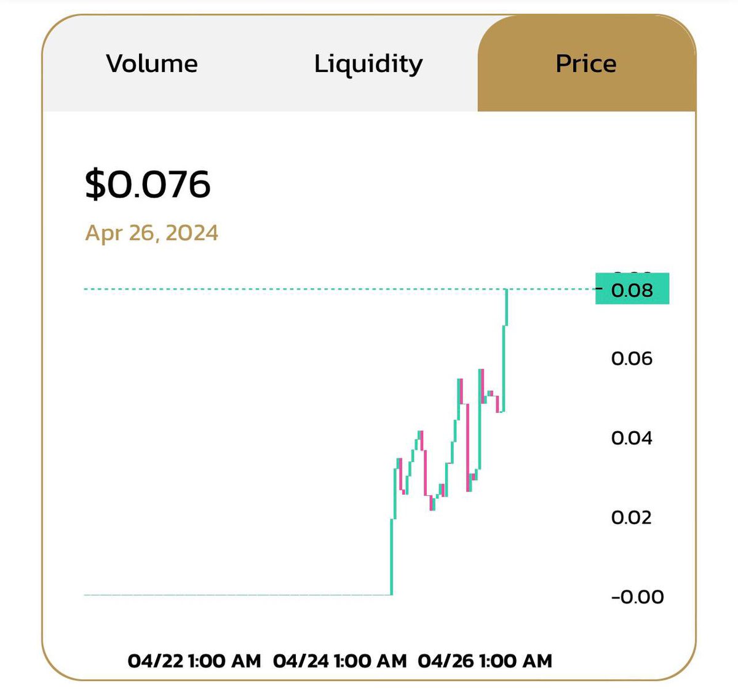Click the pink candle at the lowest dip near 0.02

point(430,503)
